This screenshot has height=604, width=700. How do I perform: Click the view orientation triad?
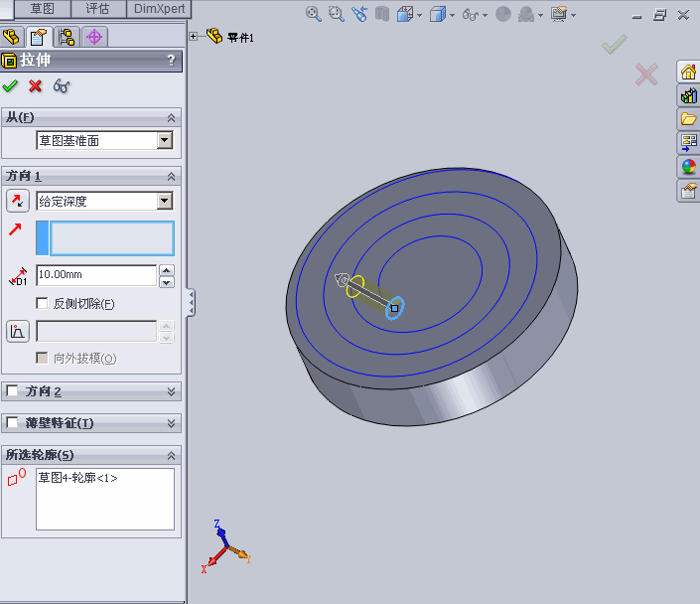coord(226,546)
